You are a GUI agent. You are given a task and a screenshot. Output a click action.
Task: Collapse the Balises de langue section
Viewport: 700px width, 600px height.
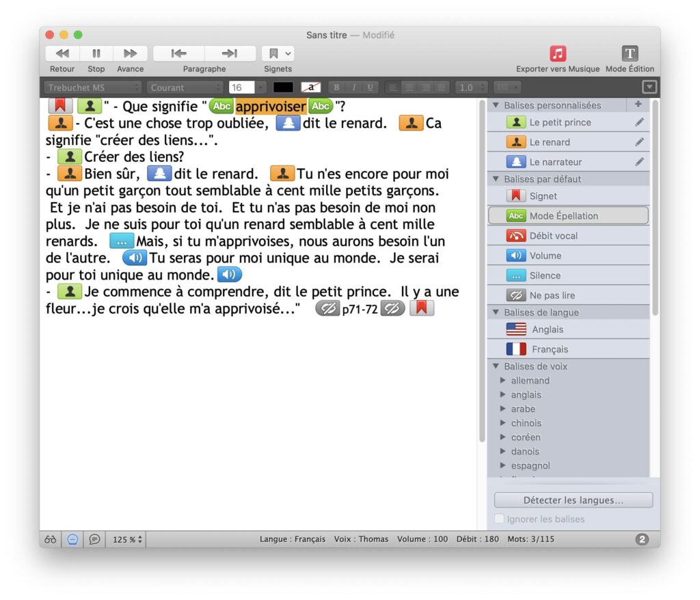coord(496,312)
